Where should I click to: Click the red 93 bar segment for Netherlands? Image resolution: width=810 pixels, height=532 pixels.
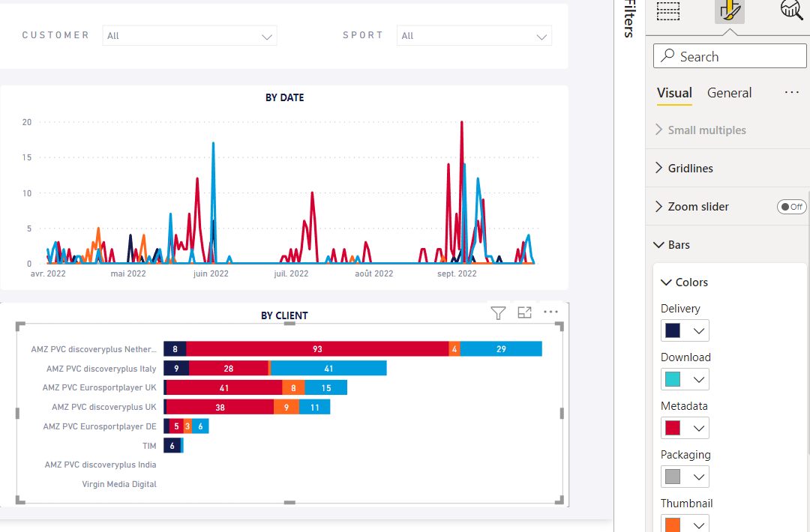(317, 349)
